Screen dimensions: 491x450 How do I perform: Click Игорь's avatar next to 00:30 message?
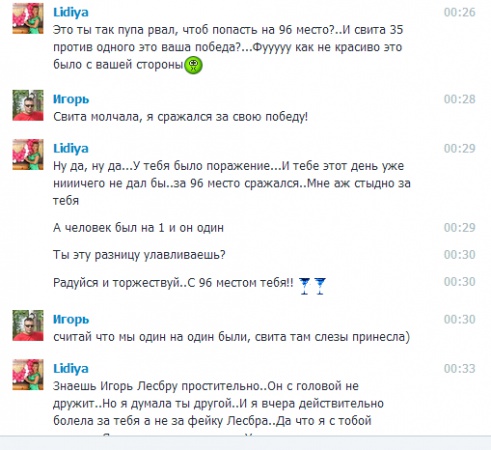28,325
